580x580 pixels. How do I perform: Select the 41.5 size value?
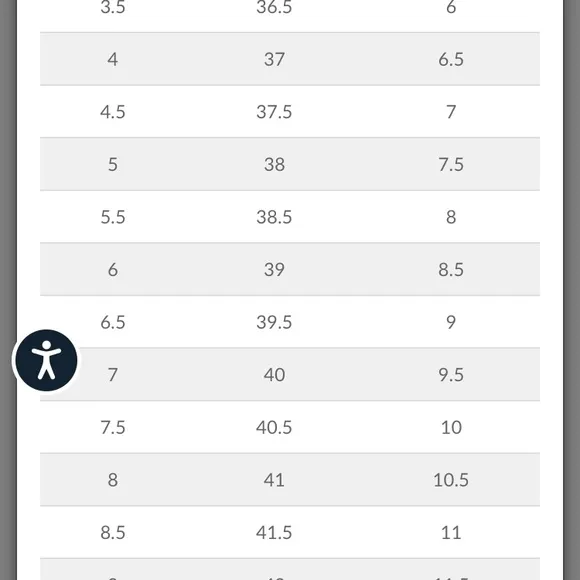[x=274, y=532]
